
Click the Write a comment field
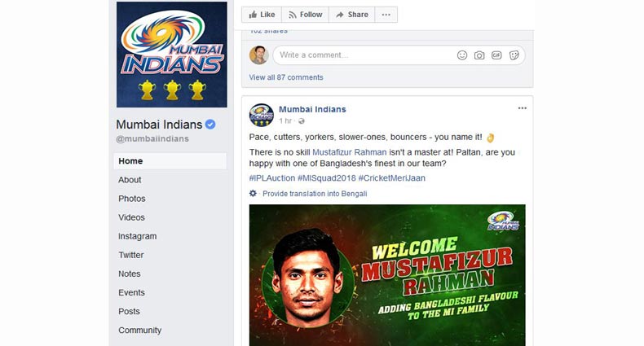point(364,55)
